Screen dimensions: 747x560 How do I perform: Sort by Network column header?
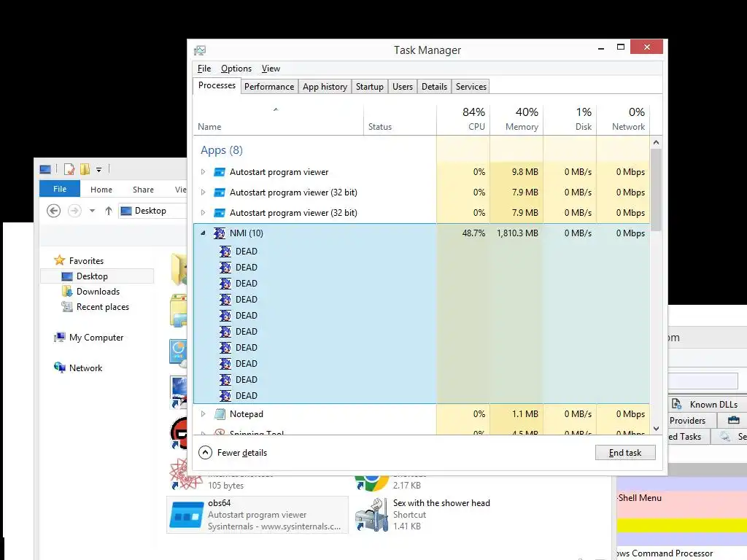coord(623,119)
